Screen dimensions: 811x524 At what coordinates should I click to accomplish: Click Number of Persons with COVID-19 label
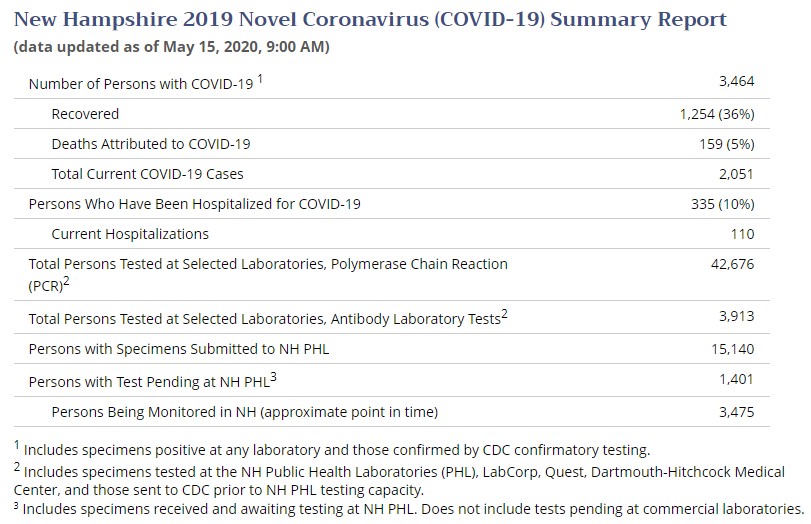click(141, 85)
